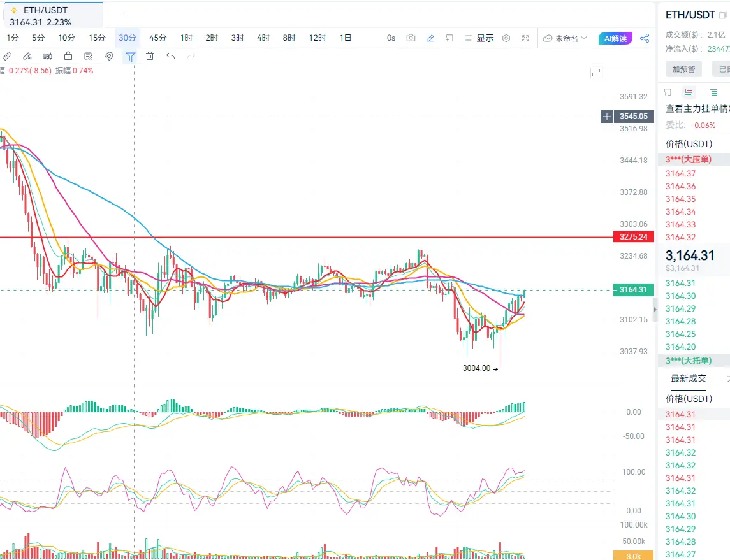Switch to the 2时 timeframe
Viewport: 730px width, 560px height.
click(212, 38)
